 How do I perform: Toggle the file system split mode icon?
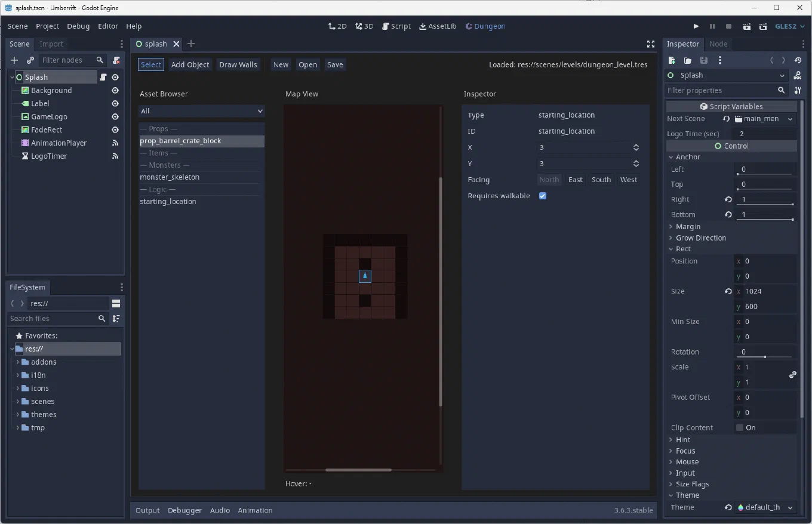click(116, 304)
